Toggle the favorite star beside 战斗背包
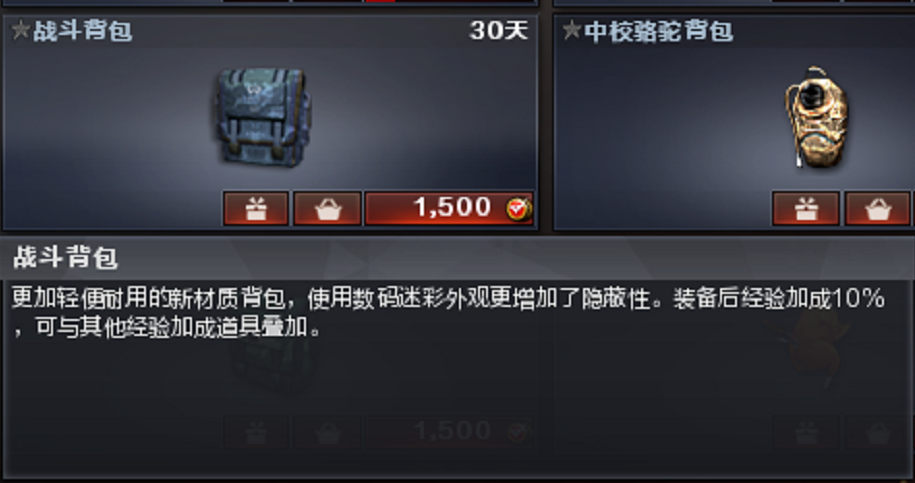 pos(21,30)
